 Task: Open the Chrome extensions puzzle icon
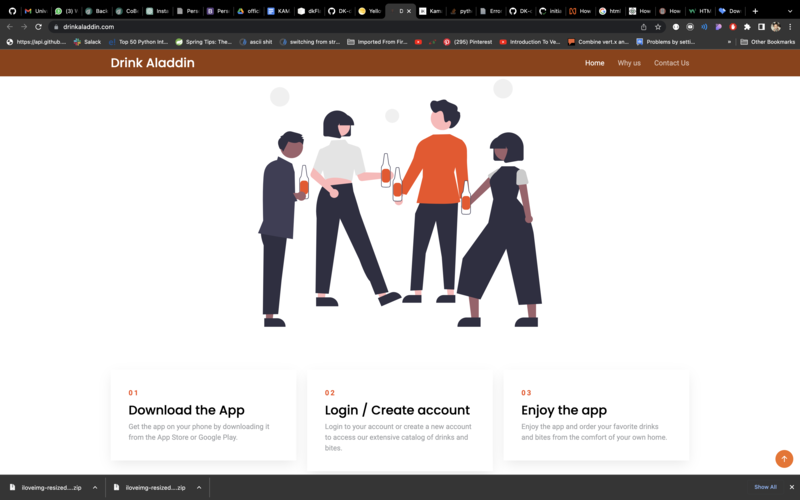point(747,27)
